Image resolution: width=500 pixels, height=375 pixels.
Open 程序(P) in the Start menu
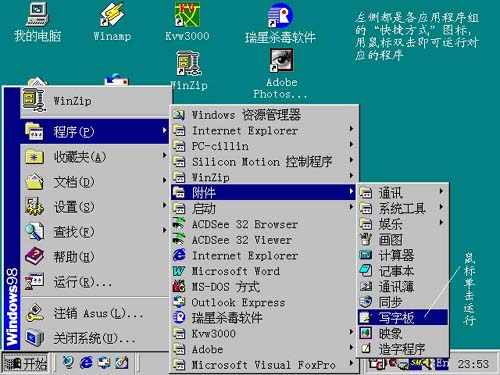[95, 131]
